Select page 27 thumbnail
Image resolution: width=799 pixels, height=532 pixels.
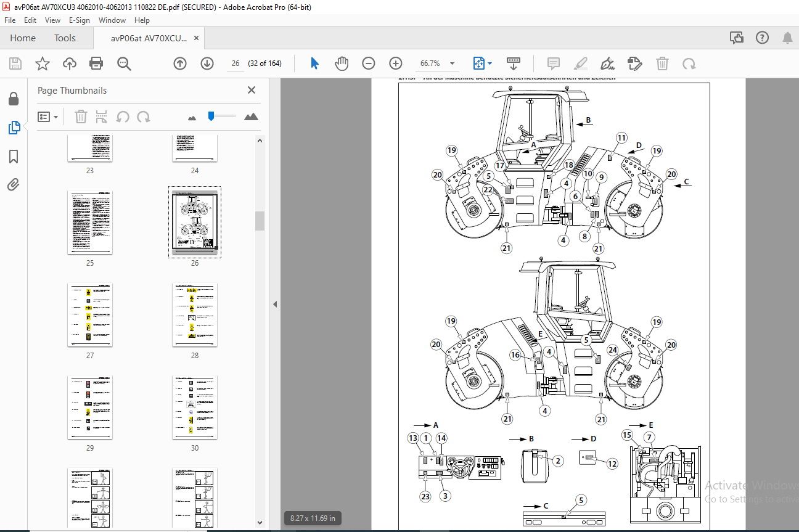tap(90, 315)
